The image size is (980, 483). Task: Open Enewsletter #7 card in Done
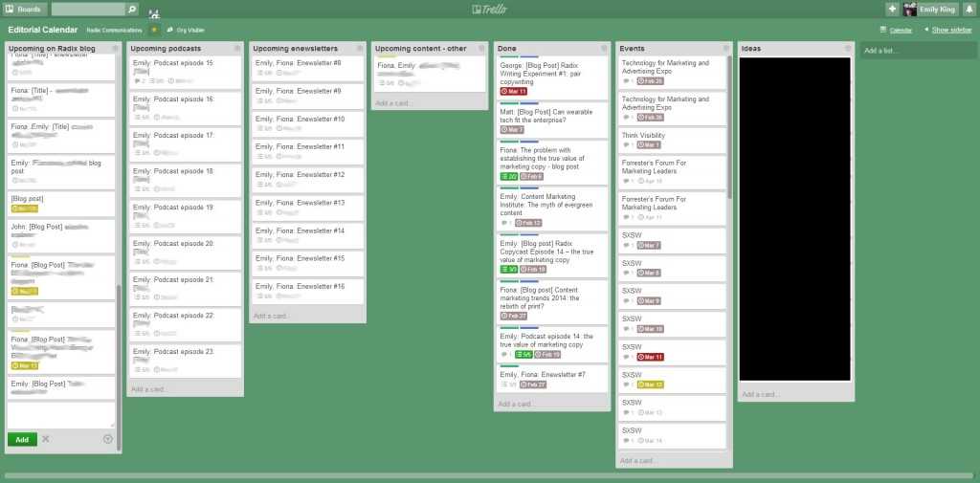(x=552, y=379)
